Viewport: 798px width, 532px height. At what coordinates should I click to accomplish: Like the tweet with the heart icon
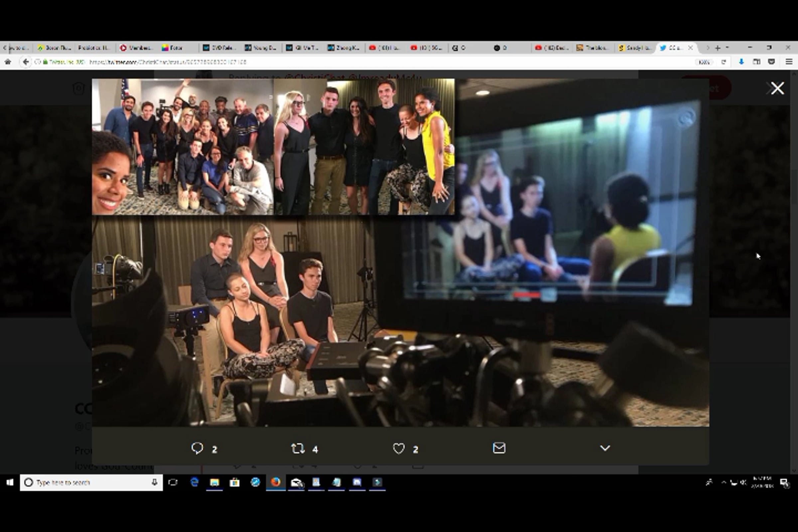[x=399, y=449]
